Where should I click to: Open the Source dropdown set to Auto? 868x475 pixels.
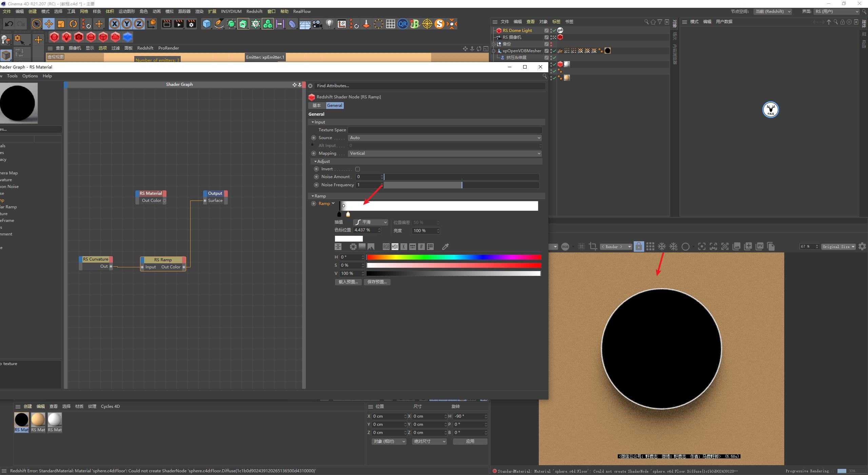point(444,138)
